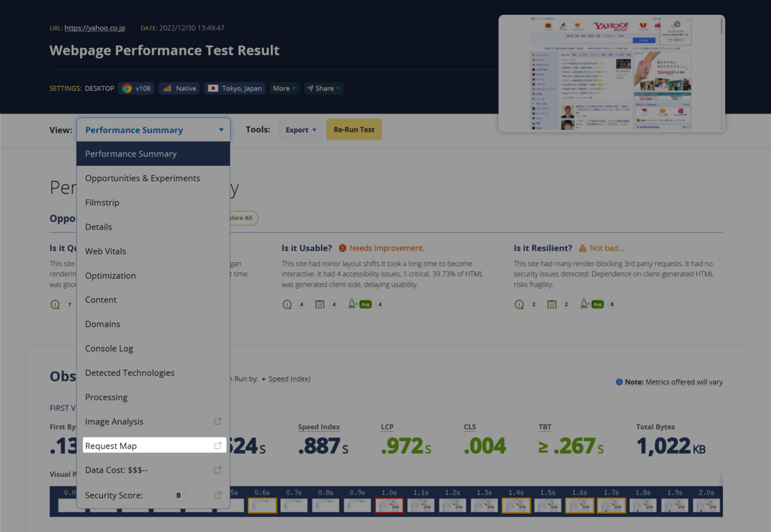Click the TBT metric label
Image resolution: width=771 pixels, height=532 pixels.
pyautogui.click(x=545, y=427)
